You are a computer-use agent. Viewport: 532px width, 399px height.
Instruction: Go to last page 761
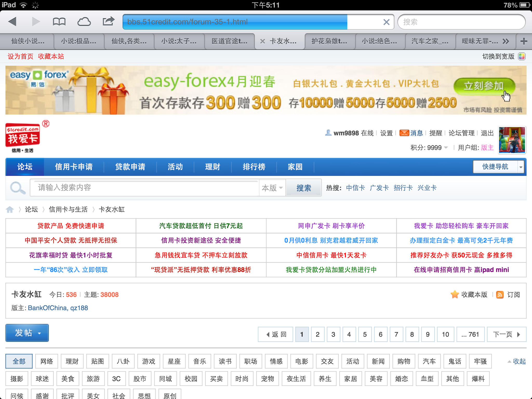point(470,334)
